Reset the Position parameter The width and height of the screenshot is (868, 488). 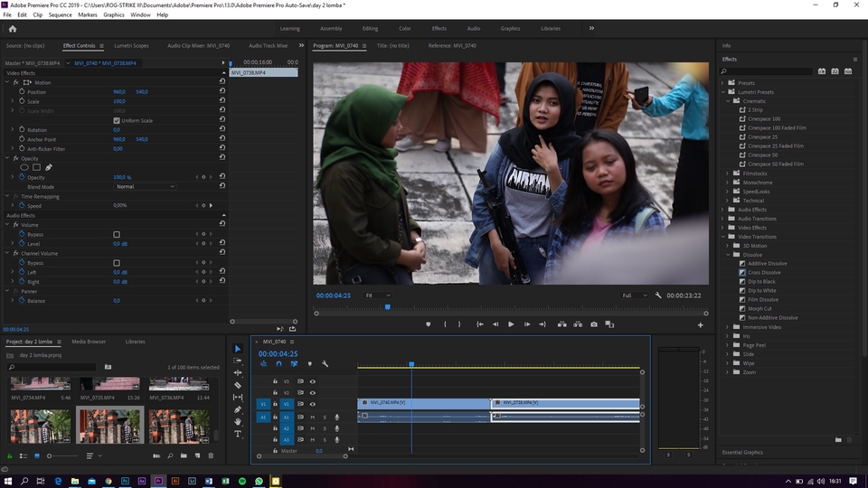(x=222, y=91)
